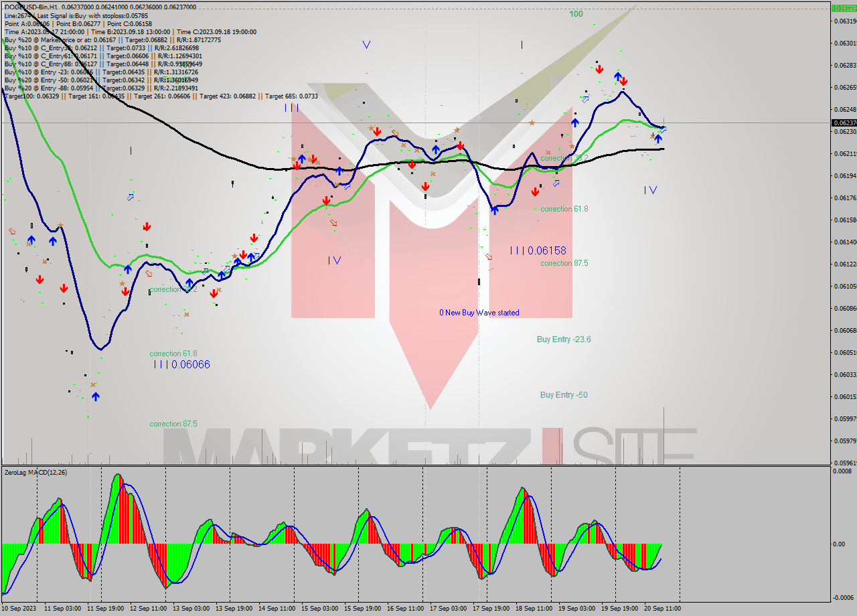
Task: Select the 'Buy Entry -23.6' level label
Action: 564,339
